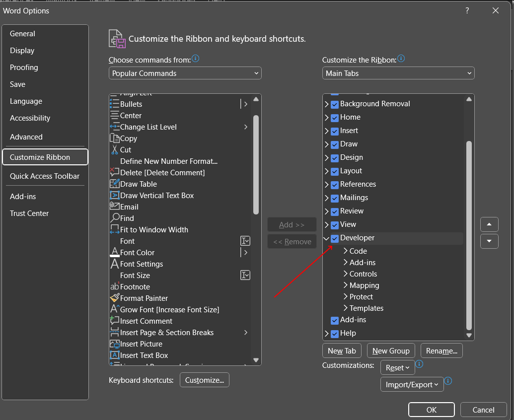Viewport: 514px width, 420px height.
Task: Open the Import/Export dropdown button
Action: [x=412, y=385]
